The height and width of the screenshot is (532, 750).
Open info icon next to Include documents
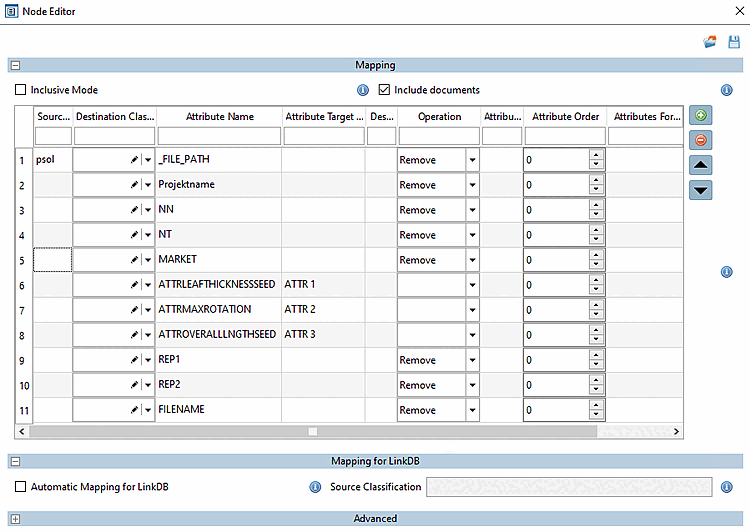point(727,90)
